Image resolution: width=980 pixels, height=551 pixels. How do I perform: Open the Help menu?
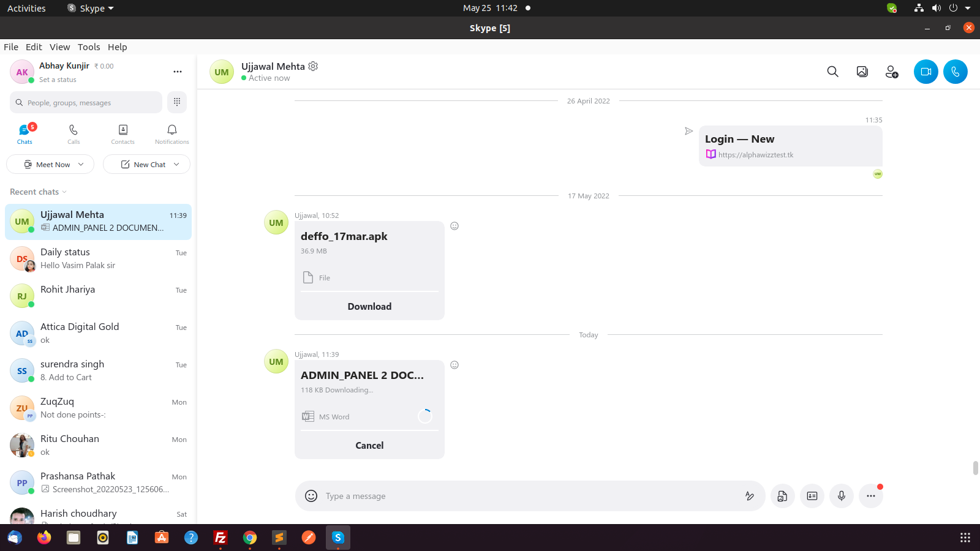(x=118, y=47)
